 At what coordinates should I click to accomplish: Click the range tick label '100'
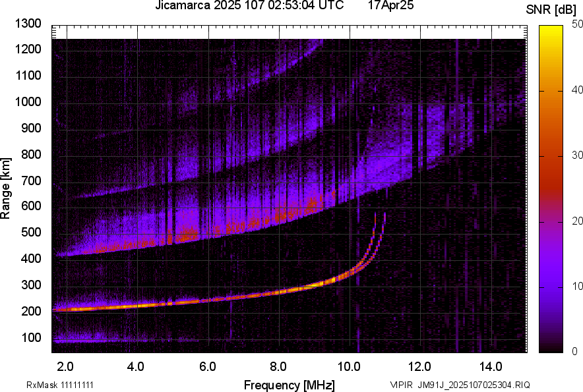tap(31, 337)
